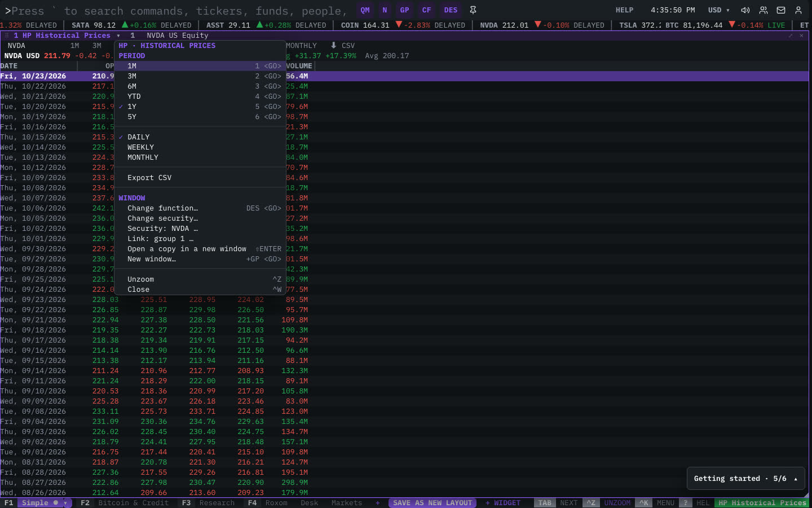Screen dimensions: 812x508
Task: Click the + WIDGET button
Action: (x=503, y=503)
